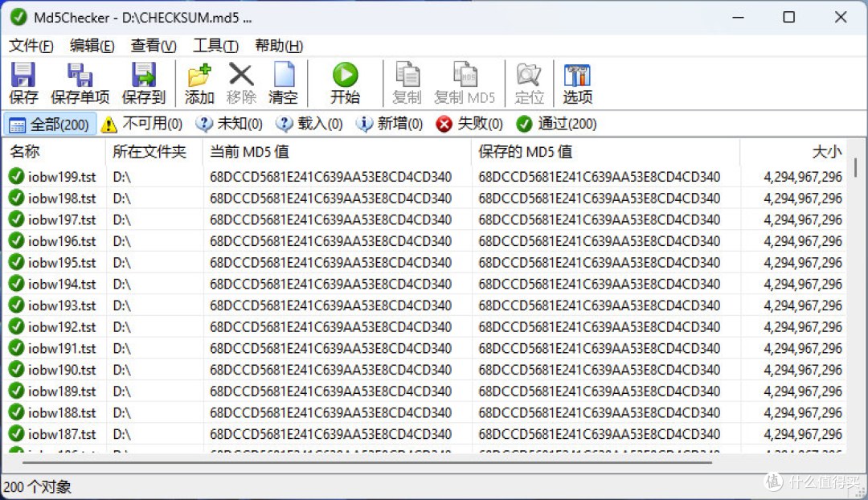The image size is (868, 500).
Task: Click the status bar text 200 个对象
Action: [x=37, y=486]
